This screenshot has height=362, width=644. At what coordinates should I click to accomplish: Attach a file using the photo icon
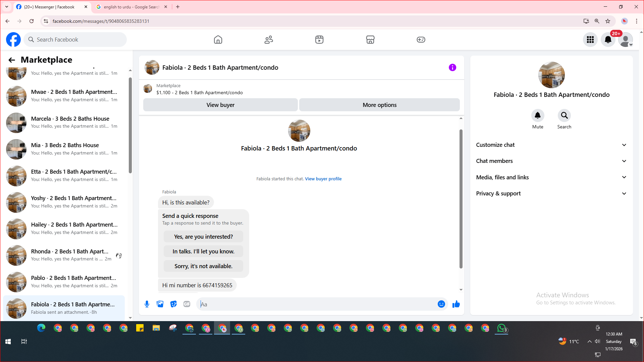(160, 304)
